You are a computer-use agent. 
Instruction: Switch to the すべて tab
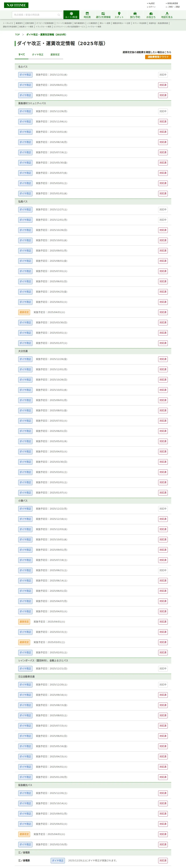(x=22, y=55)
